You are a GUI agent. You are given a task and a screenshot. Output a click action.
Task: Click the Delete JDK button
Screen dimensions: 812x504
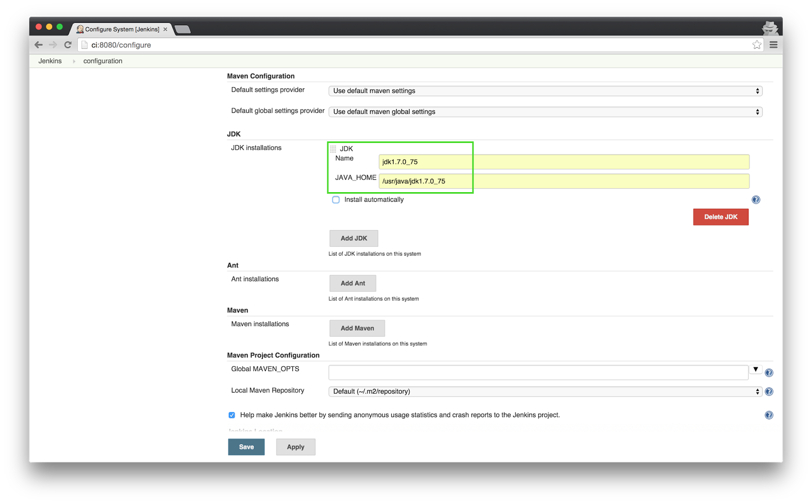721,217
